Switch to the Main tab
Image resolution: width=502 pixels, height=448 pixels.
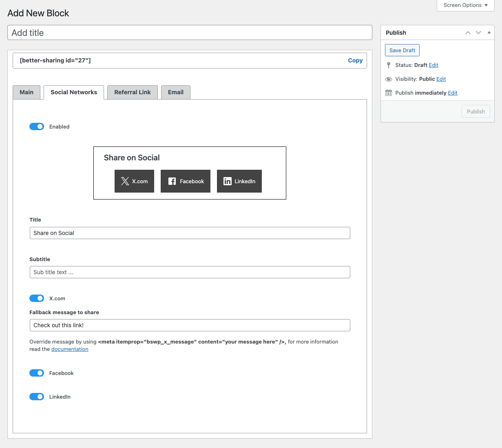click(27, 92)
